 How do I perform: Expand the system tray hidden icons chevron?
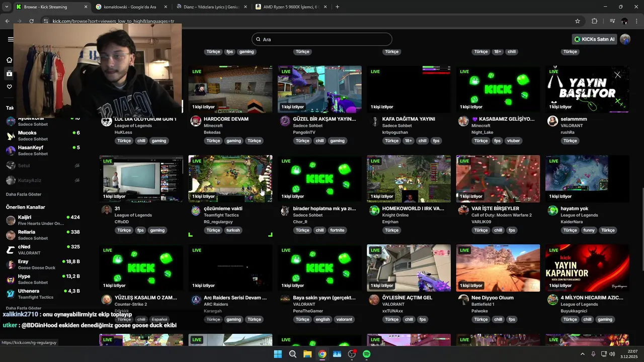[583, 354]
